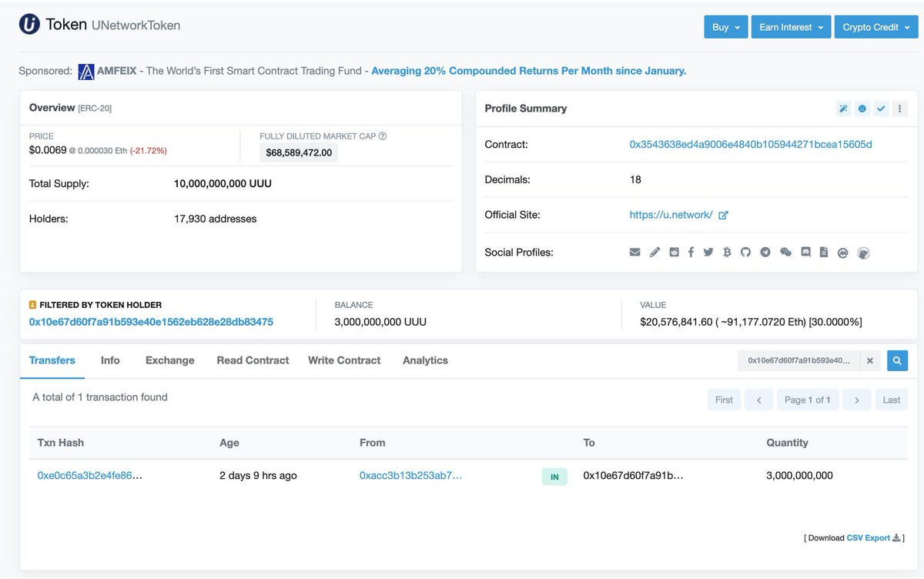Click the $68,589,472.00 market cap badge
Image resolution: width=924 pixels, height=579 pixels.
pos(299,152)
